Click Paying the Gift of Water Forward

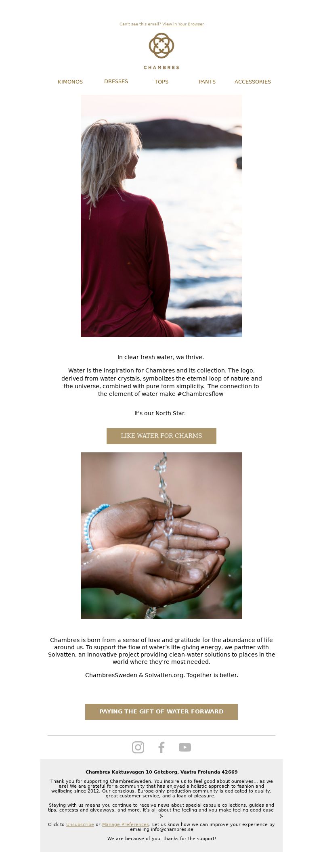tap(161, 711)
